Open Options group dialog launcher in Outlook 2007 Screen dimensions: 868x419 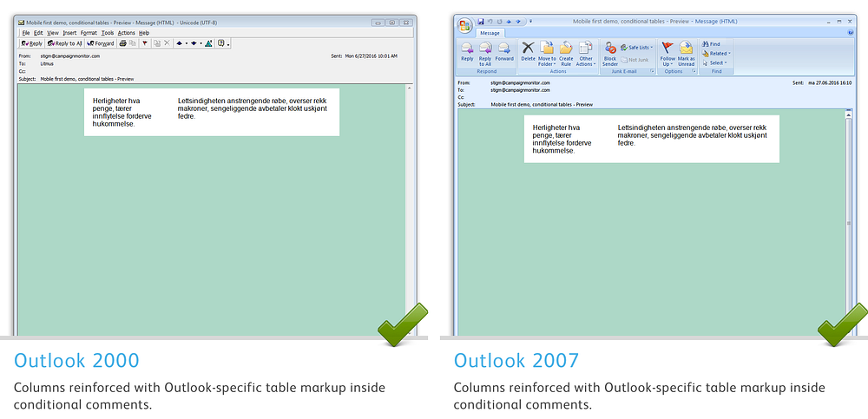coord(694,71)
